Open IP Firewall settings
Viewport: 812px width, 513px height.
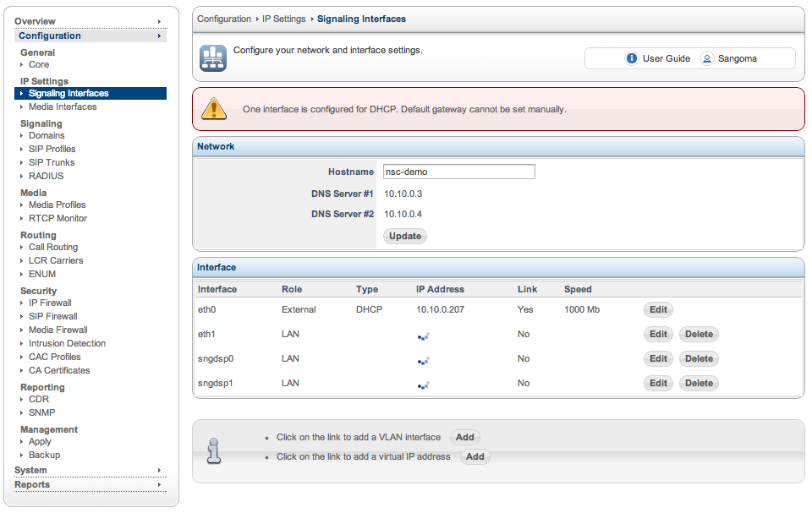coord(50,303)
